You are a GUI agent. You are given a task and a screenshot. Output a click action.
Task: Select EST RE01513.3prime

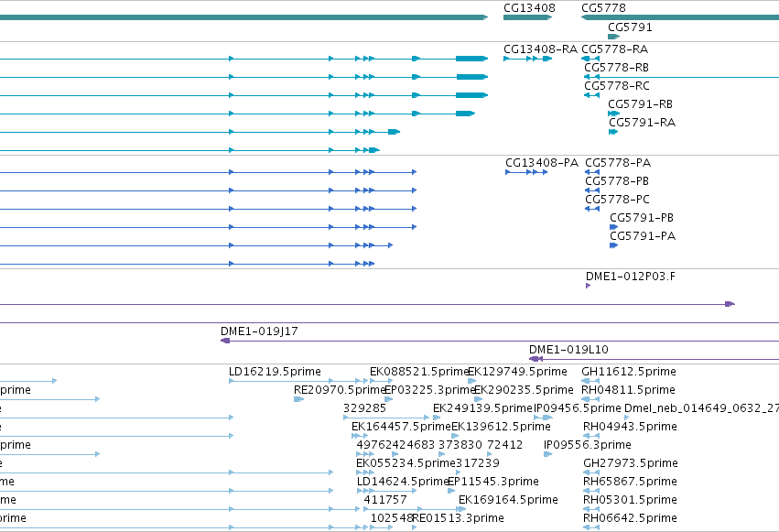click(x=415, y=527)
